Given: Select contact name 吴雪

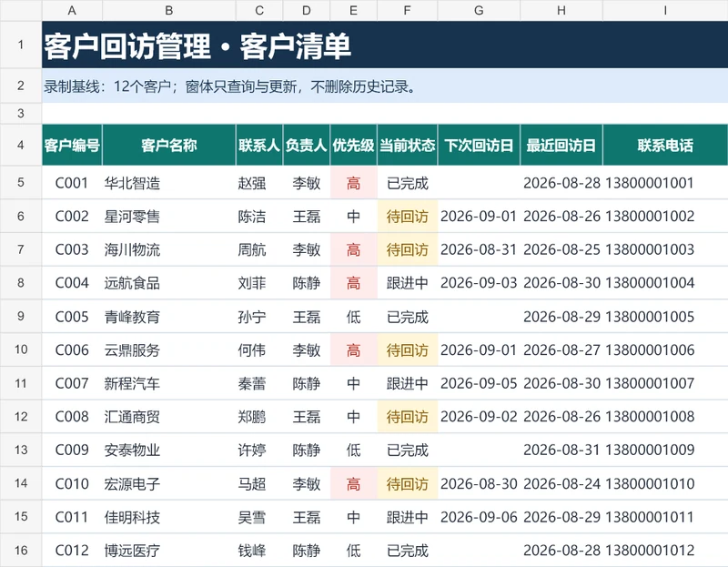Looking at the screenshot, I should click(x=259, y=517).
